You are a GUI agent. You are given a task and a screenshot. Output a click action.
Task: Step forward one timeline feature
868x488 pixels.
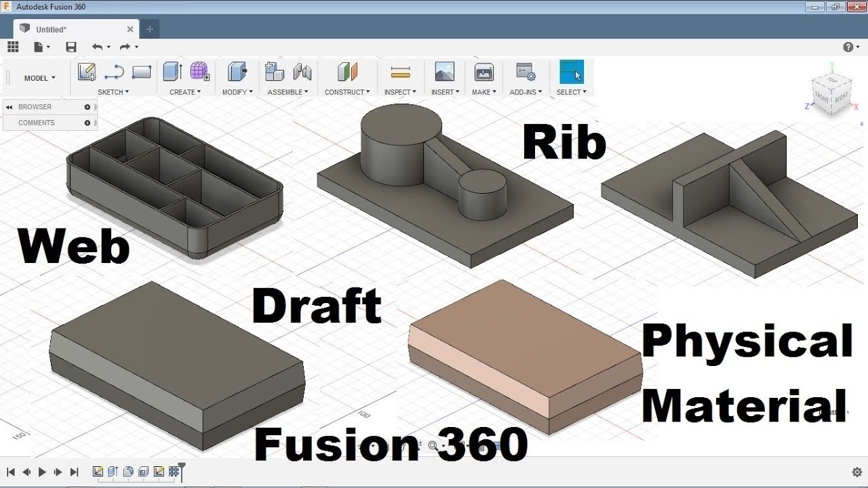pyautogui.click(x=58, y=472)
